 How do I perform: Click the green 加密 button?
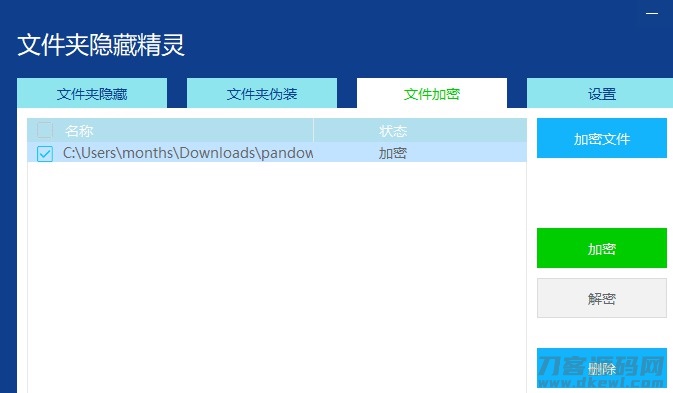602,248
